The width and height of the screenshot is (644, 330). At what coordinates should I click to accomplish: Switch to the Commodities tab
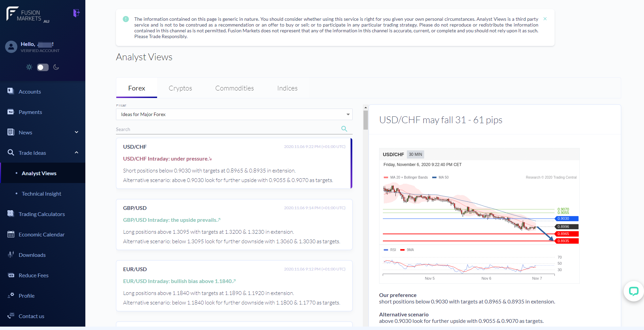tap(234, 88)
